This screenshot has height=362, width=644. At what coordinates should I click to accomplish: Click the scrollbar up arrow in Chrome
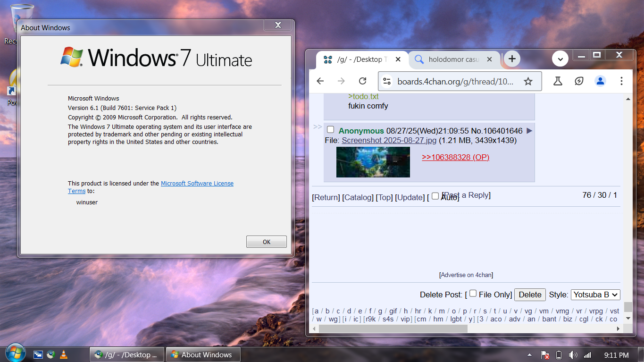(627, 99)
